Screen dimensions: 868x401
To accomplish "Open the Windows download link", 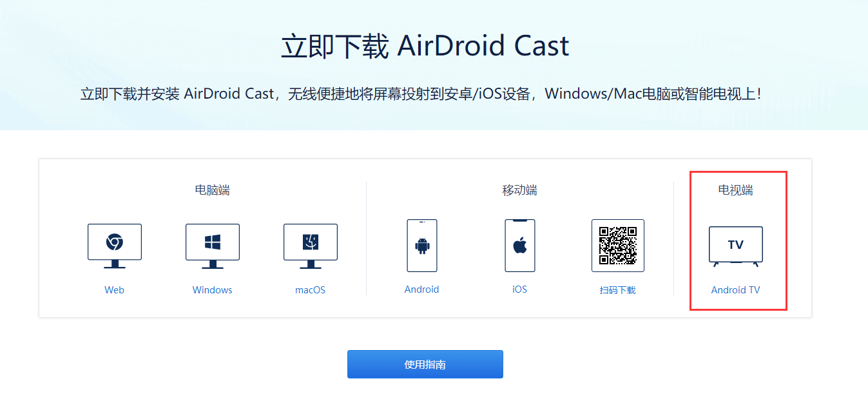I will click(x=213, y=290).
